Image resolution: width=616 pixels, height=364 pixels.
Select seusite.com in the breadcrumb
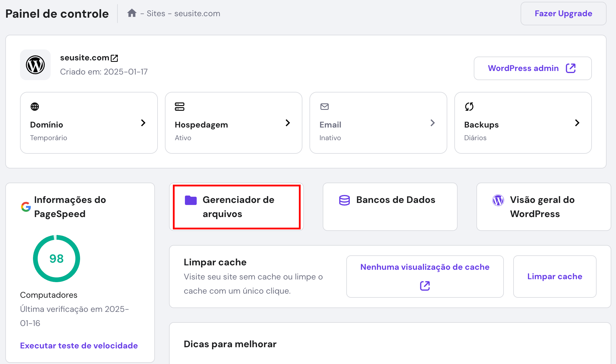point(197,13)
